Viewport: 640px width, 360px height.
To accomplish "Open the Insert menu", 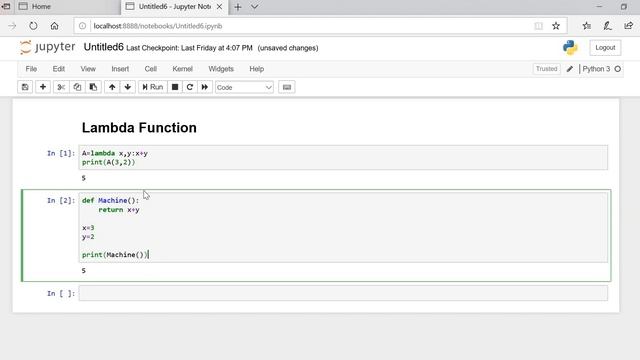I will [120, 69].
